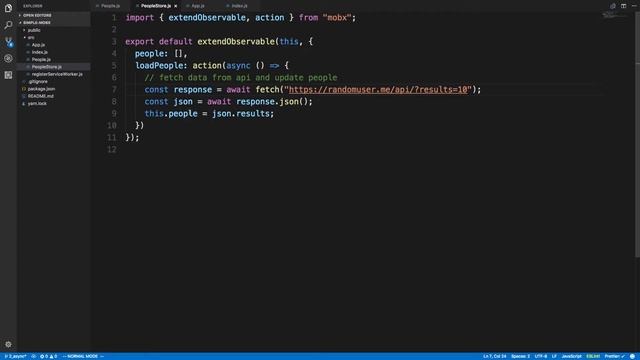Click the 'loadPeople' text in code
The image size is (640, 360).
coord(159,66)
